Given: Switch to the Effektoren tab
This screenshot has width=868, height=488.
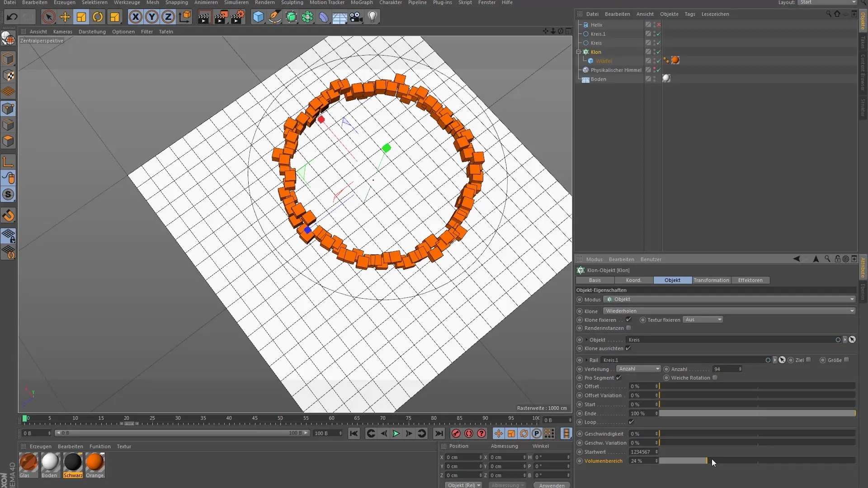Looking at the screenshot, I should coord(750,280).
